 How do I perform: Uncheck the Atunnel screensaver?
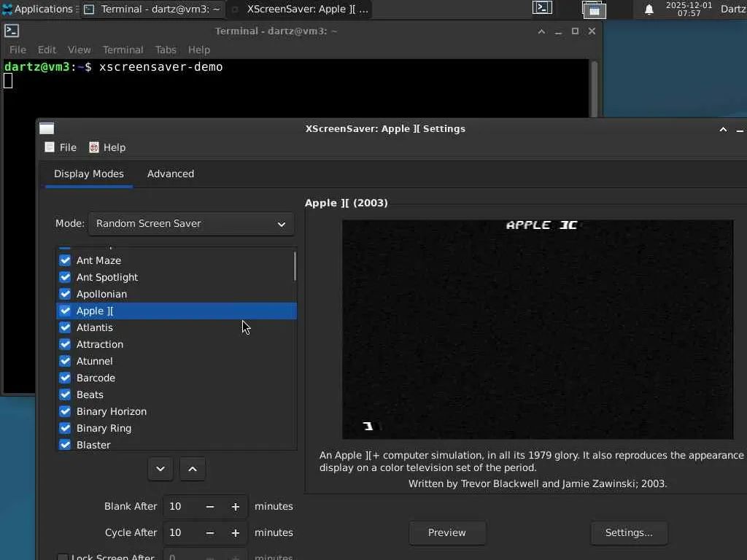click(x=65, y=361)
